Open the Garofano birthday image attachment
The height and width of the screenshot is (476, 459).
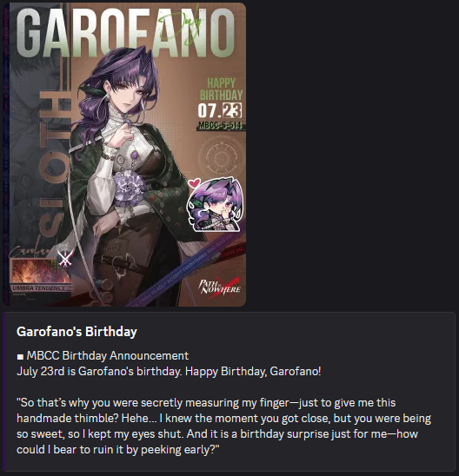click(124, 155)
